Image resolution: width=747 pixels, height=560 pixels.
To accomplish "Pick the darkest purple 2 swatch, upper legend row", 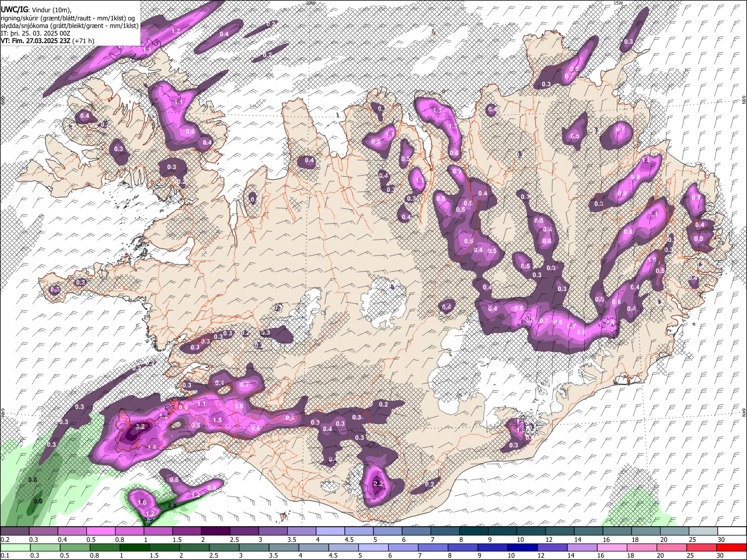I will point(215,531).
